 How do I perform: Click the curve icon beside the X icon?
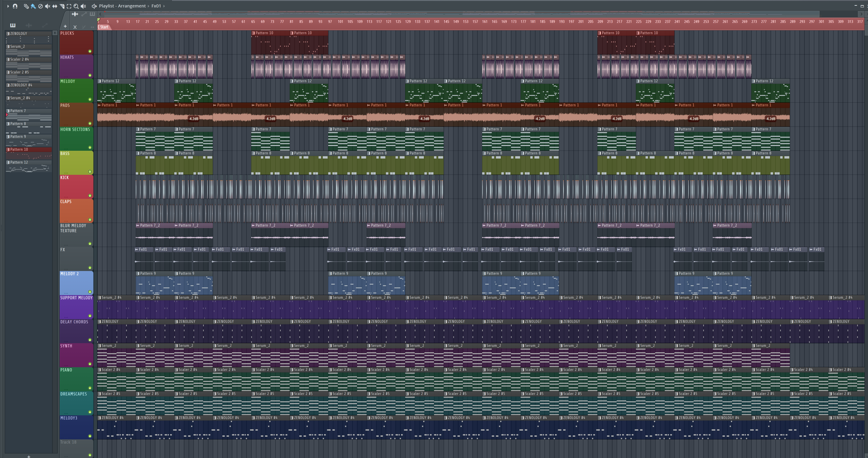click(84, 27)
